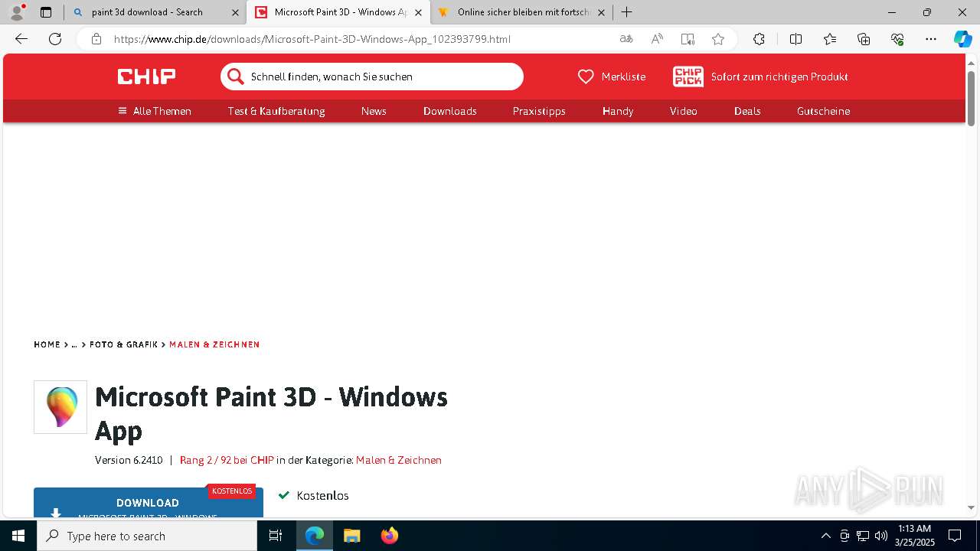Click the Merkliste heart icon
This screenshot has height=551, width=980.
586,77
